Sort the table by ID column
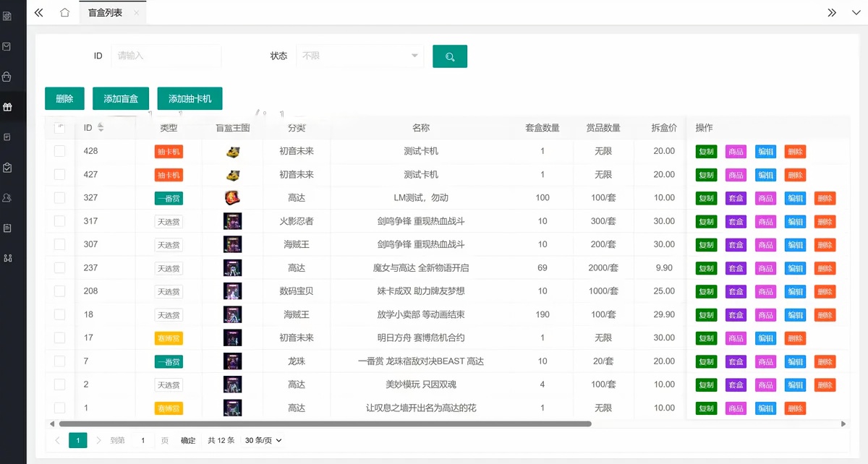Viewport: 868px width, 464px height. click(x=101, y=128)
